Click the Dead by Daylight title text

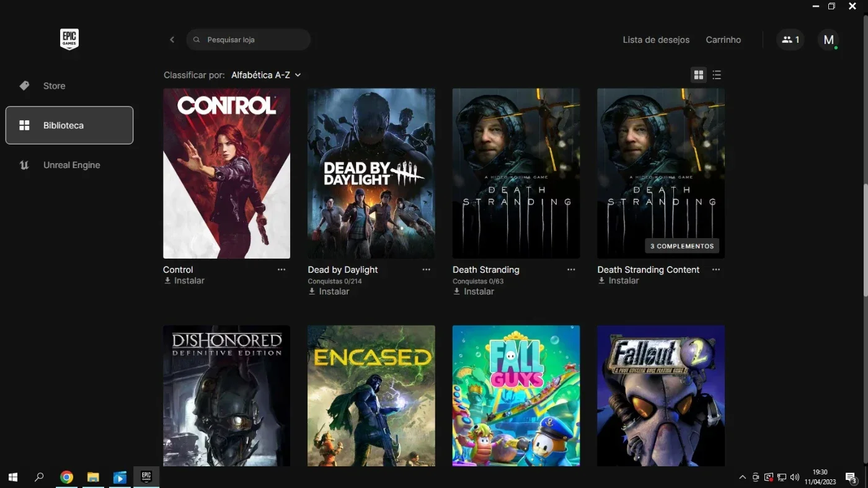pos(343,270)
